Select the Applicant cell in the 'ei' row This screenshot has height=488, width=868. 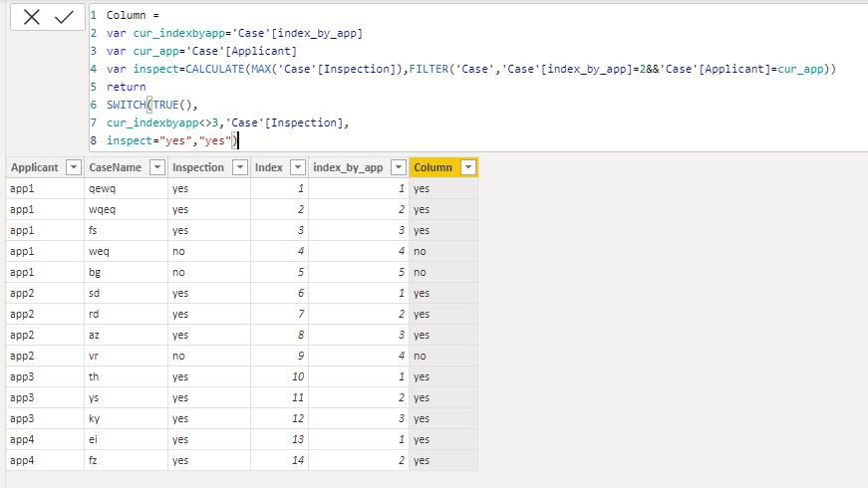pos(46,439)
